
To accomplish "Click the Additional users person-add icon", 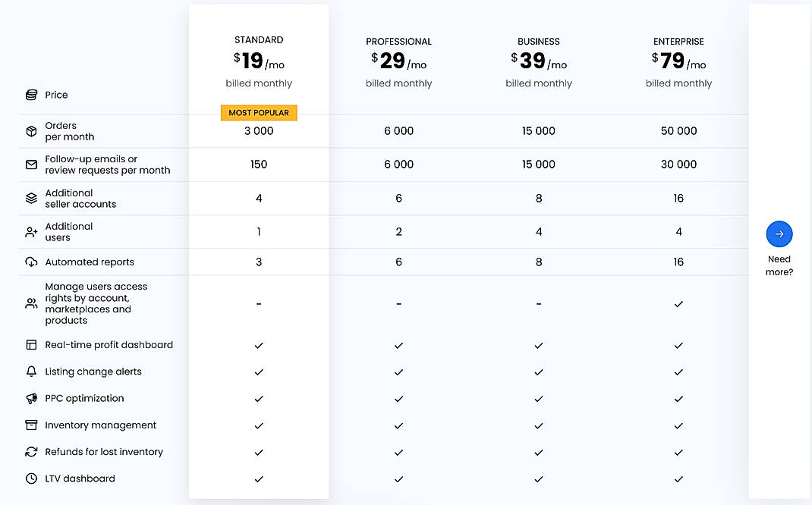I will point(30,231).
